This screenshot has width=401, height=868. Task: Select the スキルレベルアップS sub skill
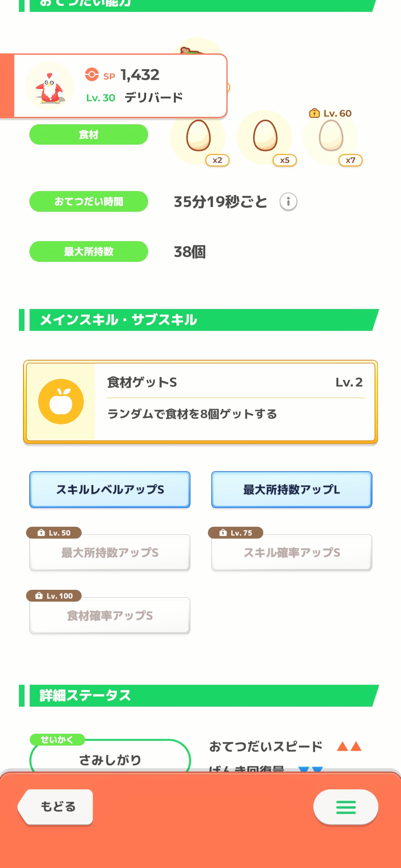click(110, 490)
